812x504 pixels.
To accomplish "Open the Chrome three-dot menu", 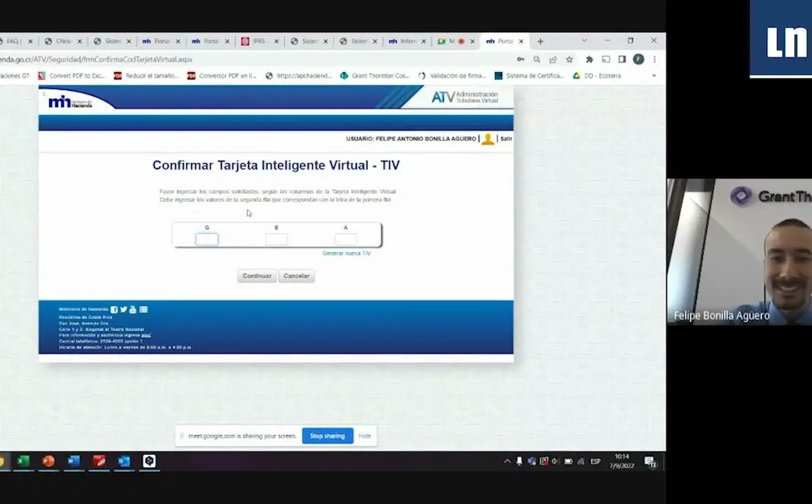I will pyautogui.click(x=654, y=59).
